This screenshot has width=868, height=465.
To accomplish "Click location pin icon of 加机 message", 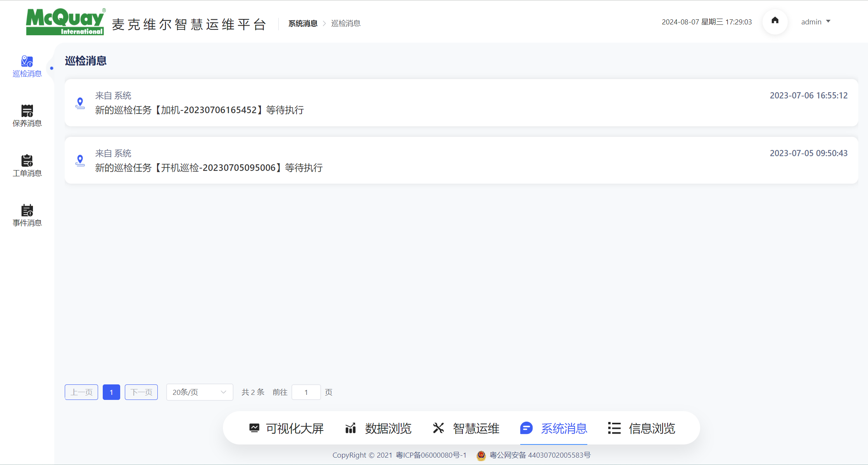I will (80, 103).
